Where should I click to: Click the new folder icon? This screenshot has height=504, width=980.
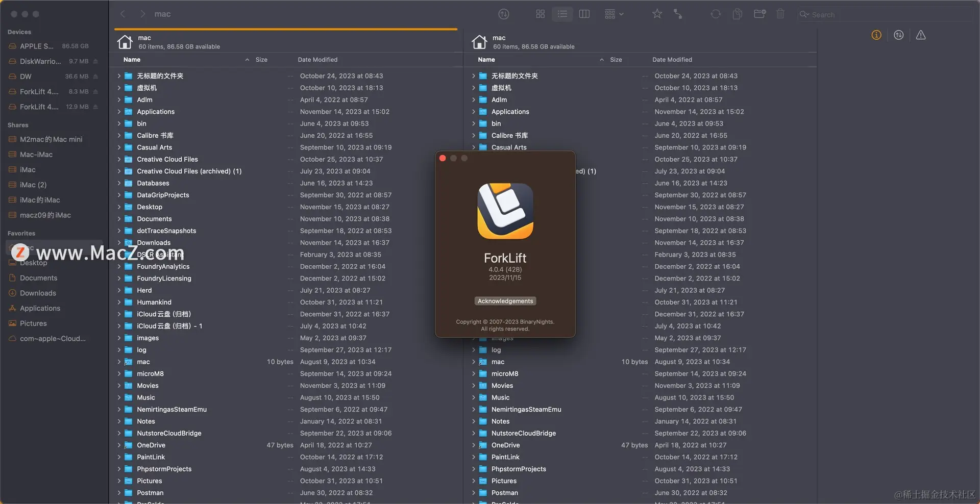point(759,14)
